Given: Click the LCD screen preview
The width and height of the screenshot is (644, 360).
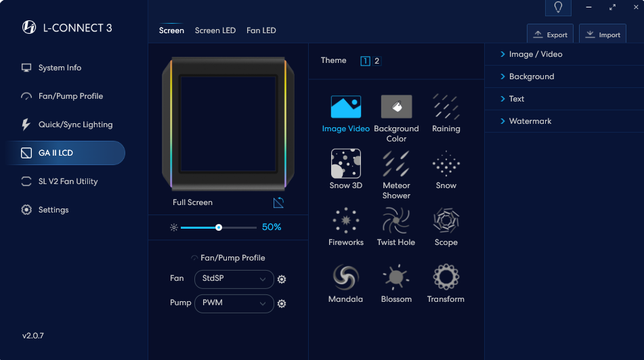Looking at the screenshot, I should coord(228,123).
